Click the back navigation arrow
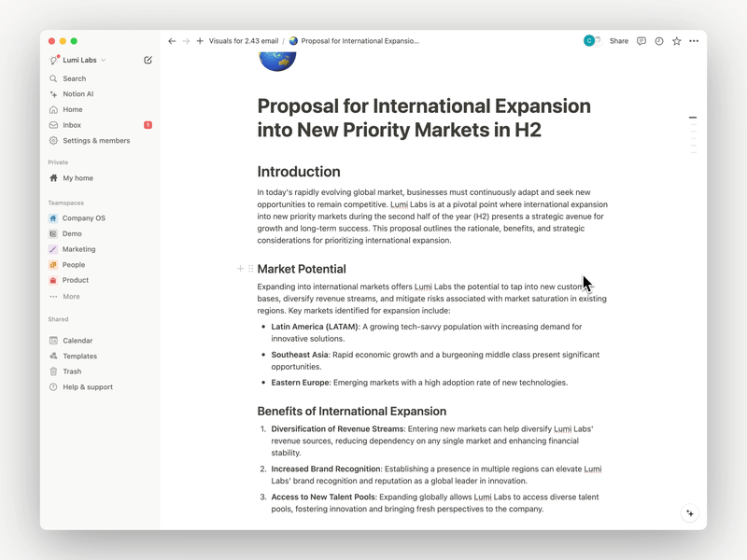 [x=172, y=41]
